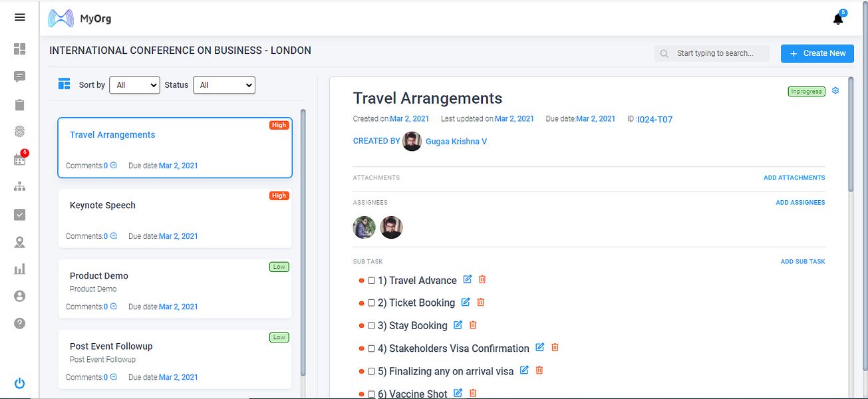Check the Ticket Booking checkbox
The width and height of the screenshot is (868, 399).
[371, 303]
